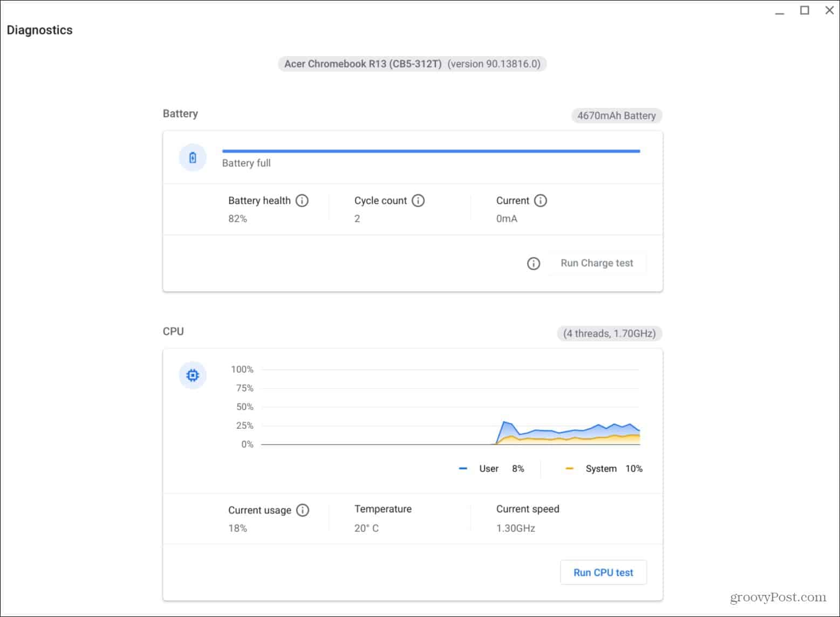Image resolution: width=840 pixels, height=617 pixels.
Task: Click the 0mA current value
Action: pos(507,218)
